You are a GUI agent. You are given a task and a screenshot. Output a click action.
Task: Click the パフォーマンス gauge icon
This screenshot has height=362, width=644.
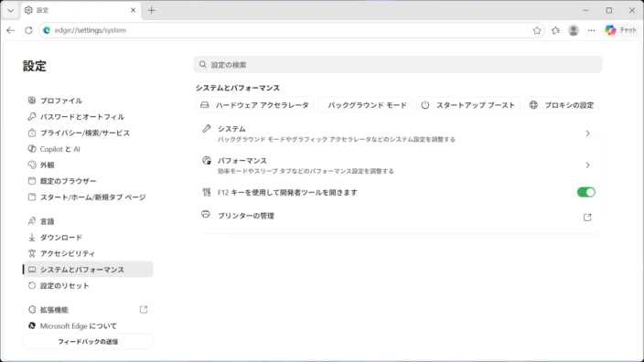click(x=207, y=160)
